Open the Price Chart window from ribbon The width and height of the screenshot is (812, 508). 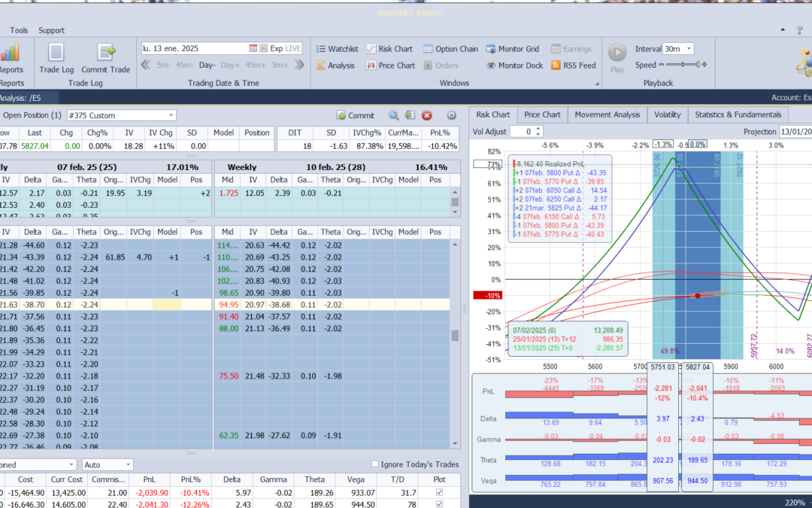point(390,65)
